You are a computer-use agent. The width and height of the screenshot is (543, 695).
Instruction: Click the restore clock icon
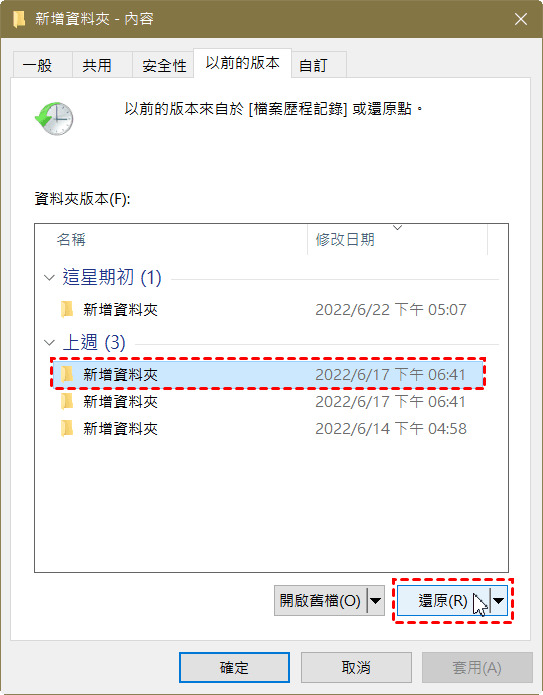54,118
